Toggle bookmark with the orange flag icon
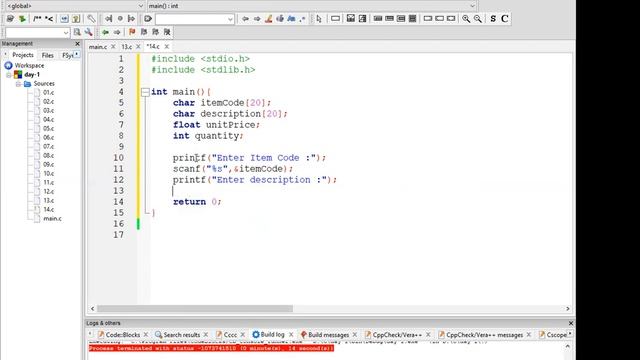 [132, 32]
